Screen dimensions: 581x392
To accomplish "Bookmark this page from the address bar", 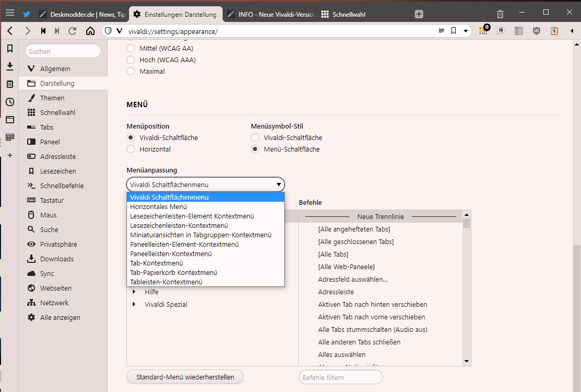I will [453, 31].
